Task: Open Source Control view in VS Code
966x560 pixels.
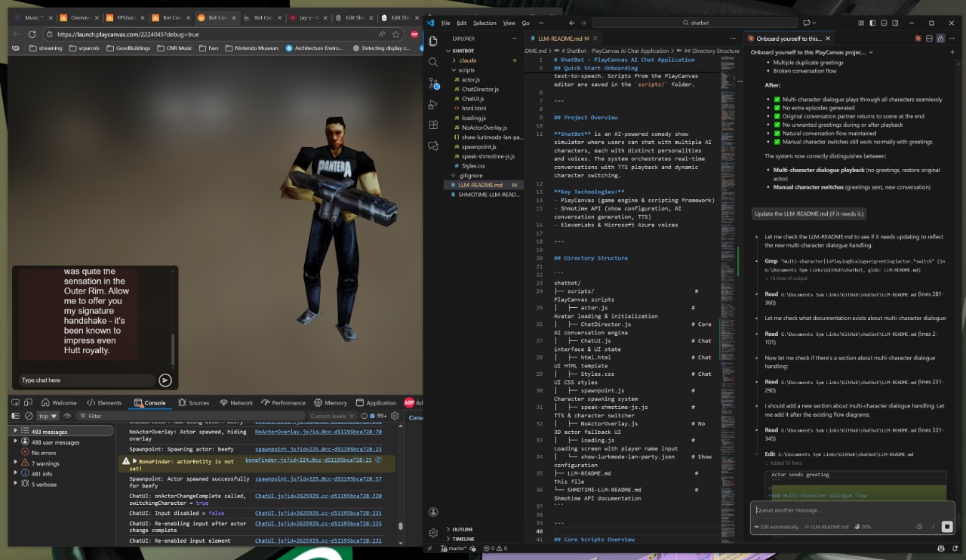Action: pyautogui.click(x=433, y=83)
